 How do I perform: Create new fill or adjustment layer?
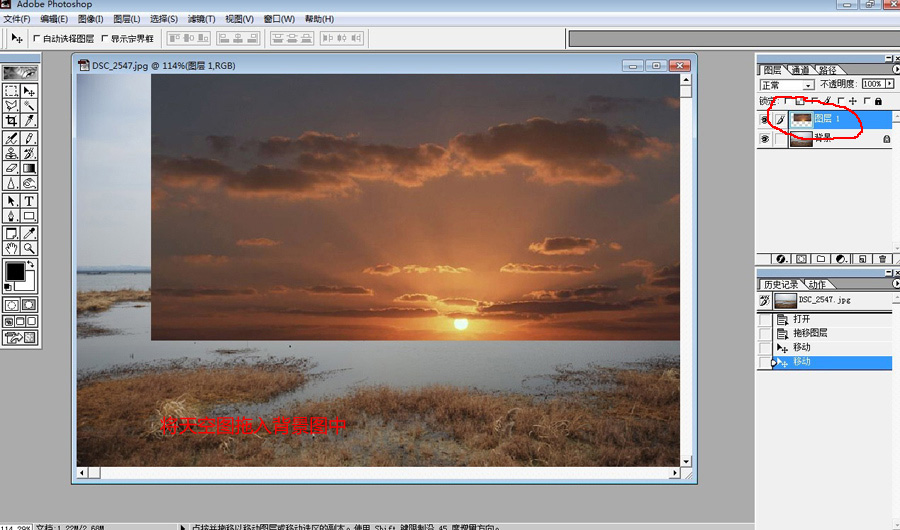pos(841,259)
